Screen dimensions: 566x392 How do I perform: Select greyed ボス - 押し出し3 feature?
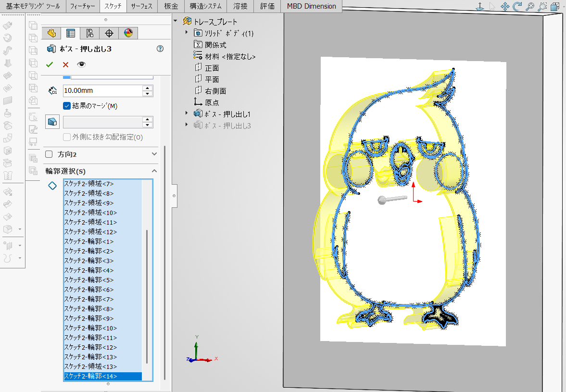[x=222, y=126]
